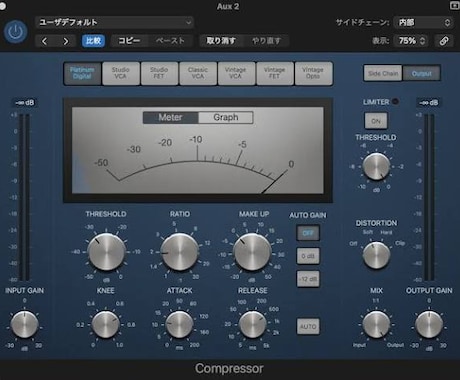Enable the AUTO release button
This screenshot has width=460, height=380.
click(308, 326)
